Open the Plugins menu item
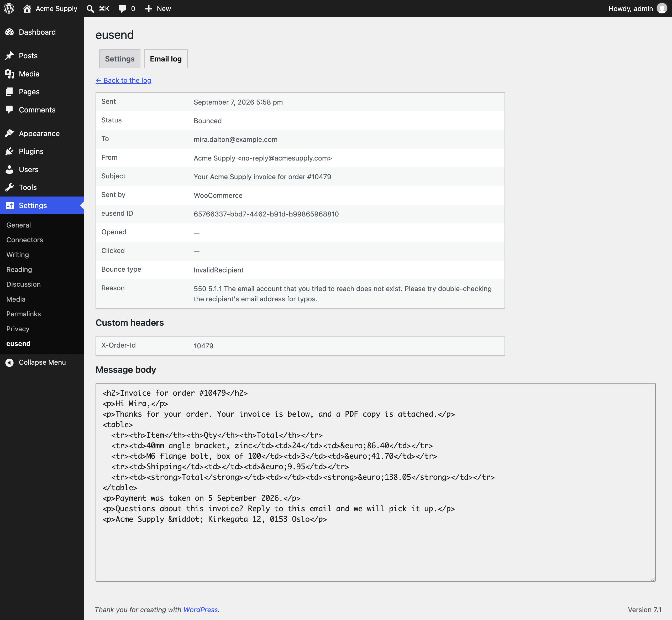This screenshot has height=620, width=672. pos(42,151)
